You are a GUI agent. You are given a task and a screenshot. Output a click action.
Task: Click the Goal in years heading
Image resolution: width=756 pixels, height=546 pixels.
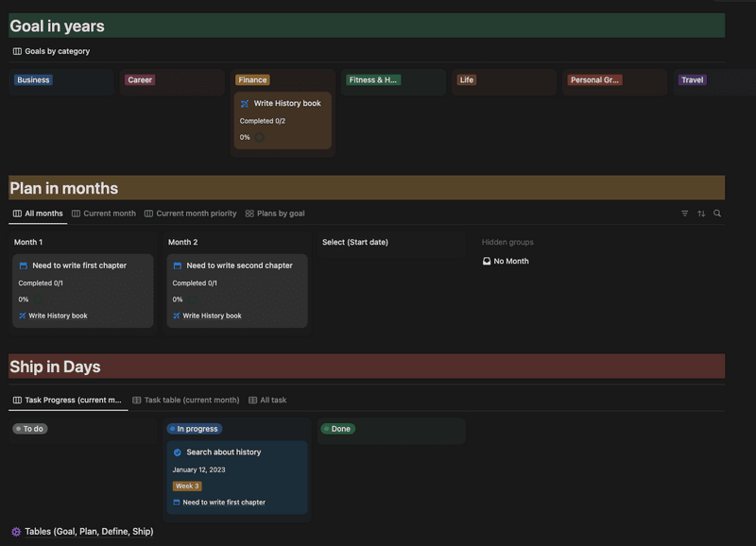[x=57, y=26]
